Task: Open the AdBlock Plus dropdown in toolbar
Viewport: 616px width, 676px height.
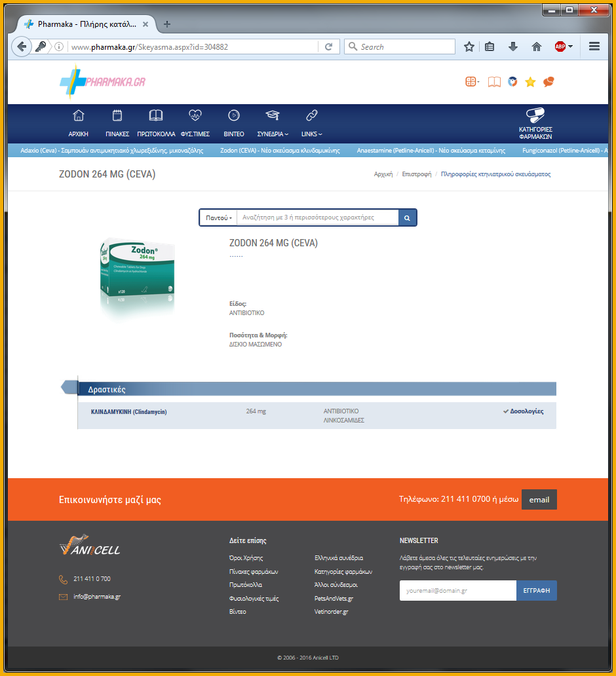Action: tap(564, 47)
